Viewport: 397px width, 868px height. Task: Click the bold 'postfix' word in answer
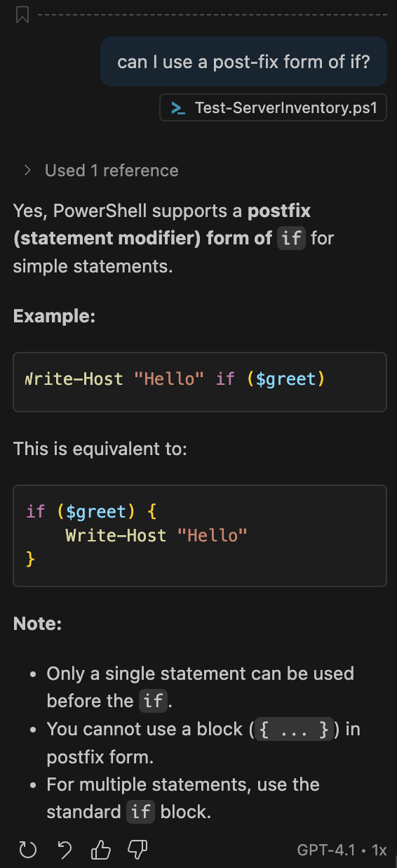tap(279, 210)
